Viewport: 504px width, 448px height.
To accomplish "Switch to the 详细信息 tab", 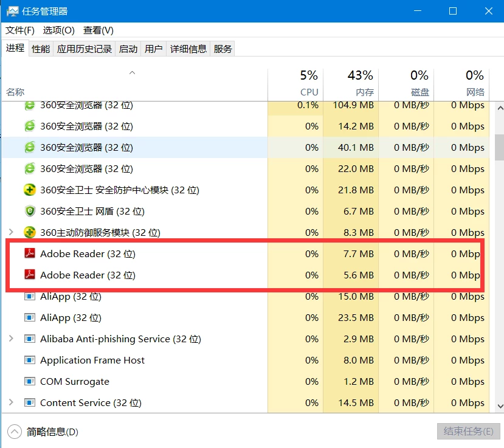I will [x=188, y=49].
